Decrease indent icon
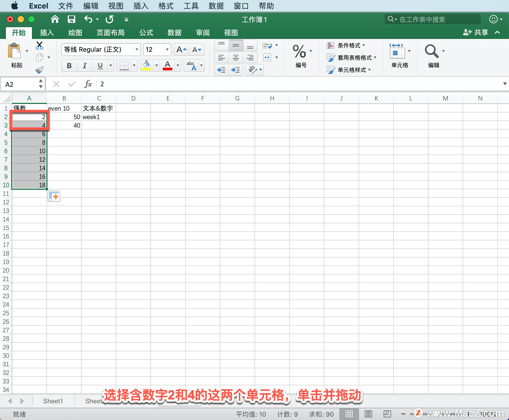 click(221, 70)
